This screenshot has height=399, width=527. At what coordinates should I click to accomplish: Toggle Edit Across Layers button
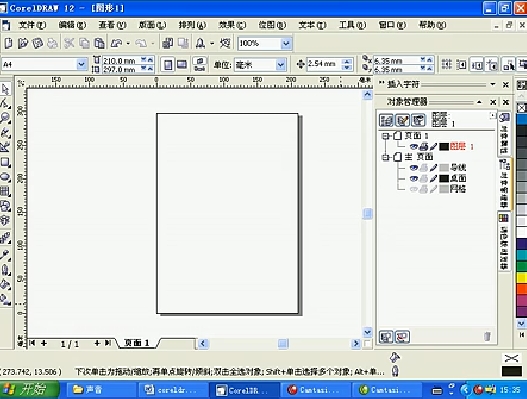click(402, 120)
